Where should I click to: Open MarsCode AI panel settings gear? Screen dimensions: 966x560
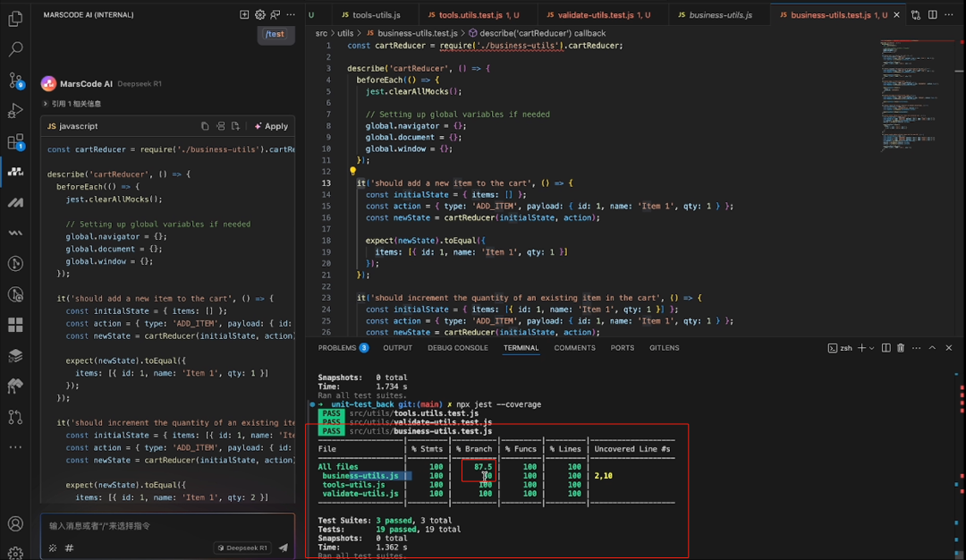coord(260,15)
